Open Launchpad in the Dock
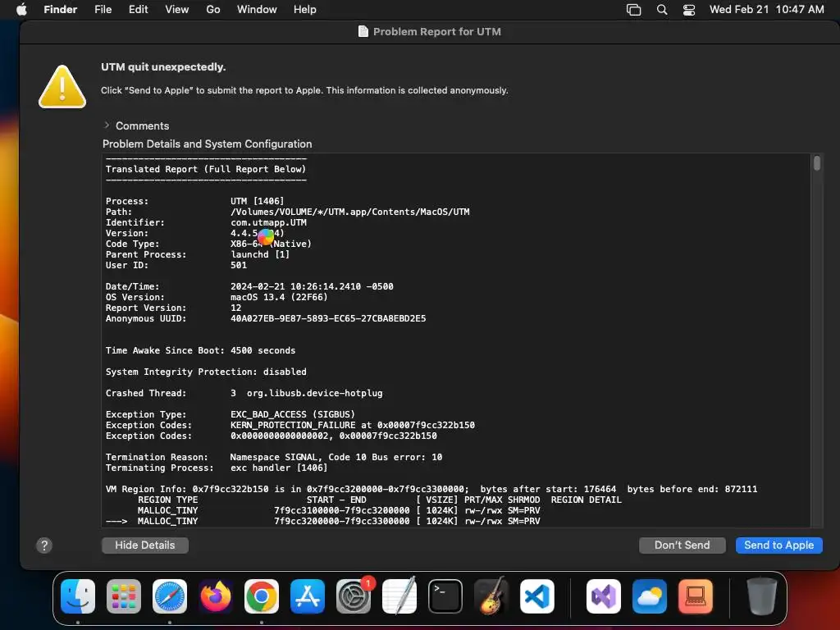 124,596
